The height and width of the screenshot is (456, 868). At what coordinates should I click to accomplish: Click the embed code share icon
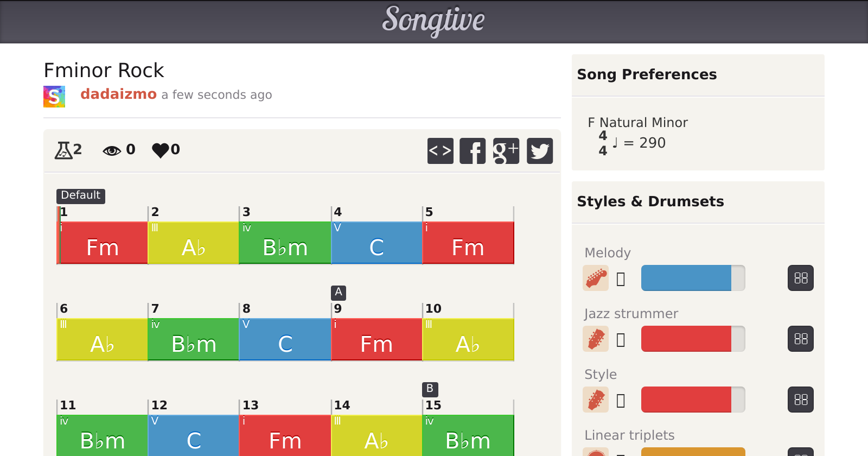click(x=440, y=151)
